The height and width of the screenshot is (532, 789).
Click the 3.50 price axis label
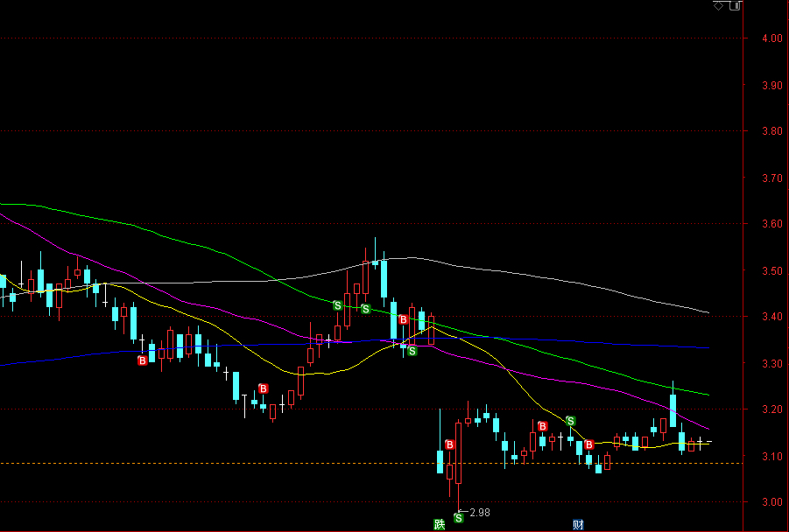[772, 270]
